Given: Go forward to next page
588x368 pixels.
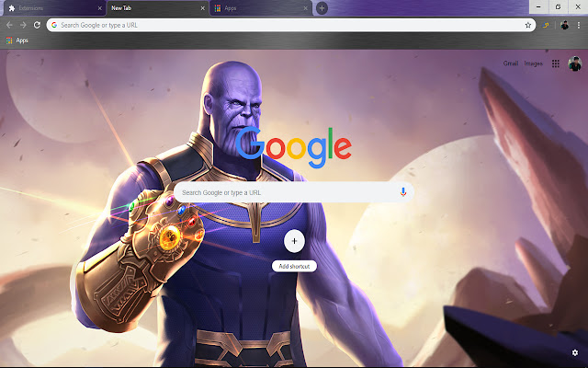Looking at the screenshot, I should pos(23,25).
